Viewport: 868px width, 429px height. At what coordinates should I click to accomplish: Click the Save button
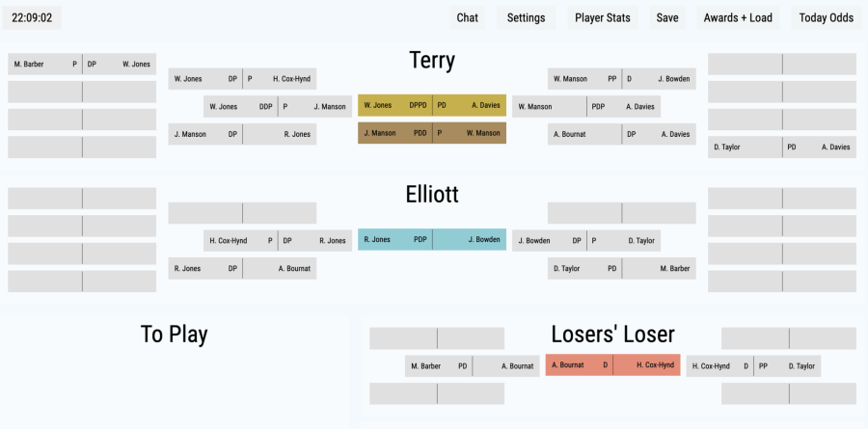[667, 17]
